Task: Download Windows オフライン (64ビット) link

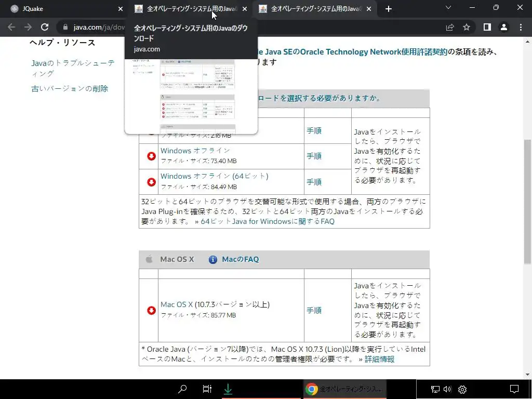Action: pyautogui.click(x=215, y=176)
